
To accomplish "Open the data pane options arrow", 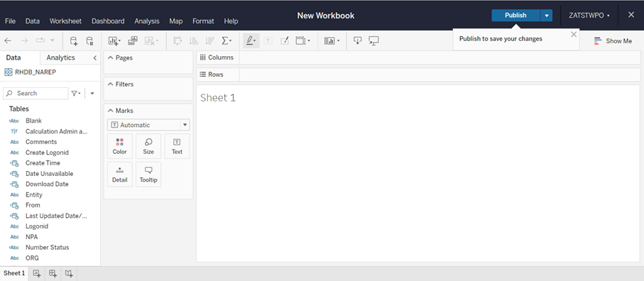I will tap(92, 93).
